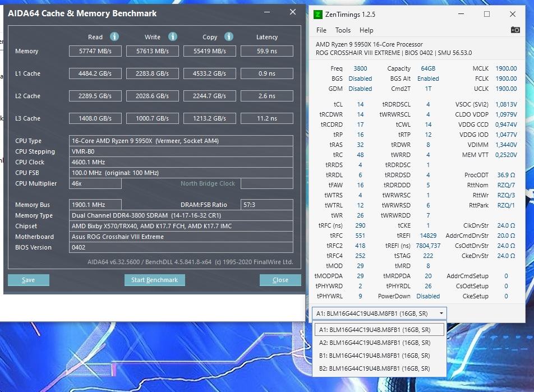This screenshot has height=392, width=534.
Task: Click the Memory Write value 57613 MB/s
Action: point(153,51)
